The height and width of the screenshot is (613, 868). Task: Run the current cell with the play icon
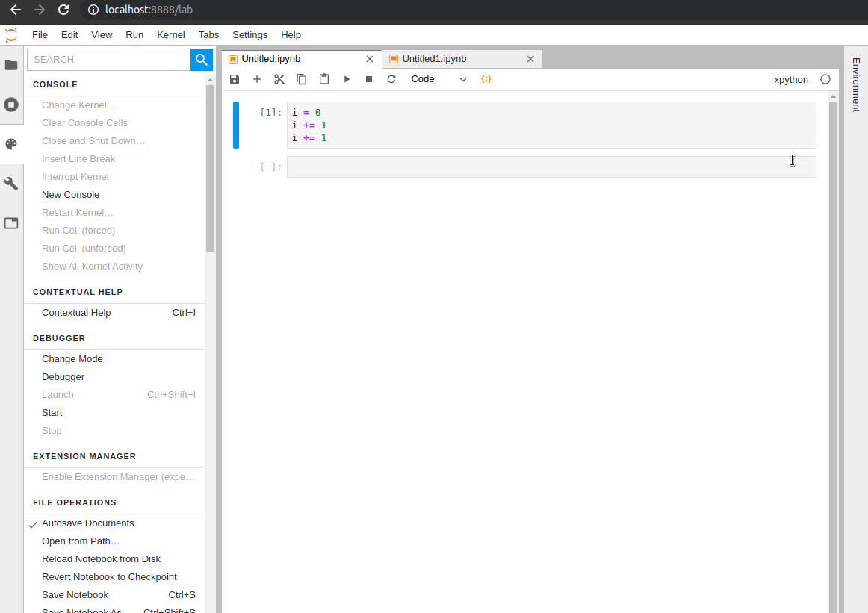[x=346, y=78]
